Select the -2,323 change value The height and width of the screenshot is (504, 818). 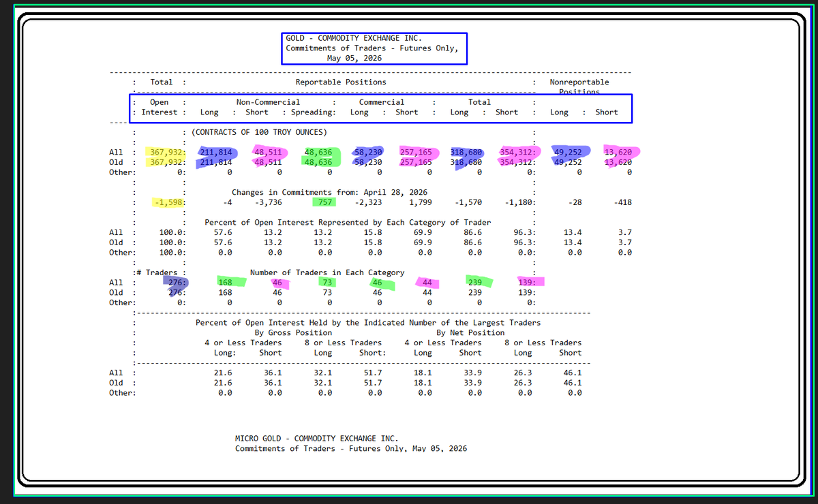(x=368, y=202)
